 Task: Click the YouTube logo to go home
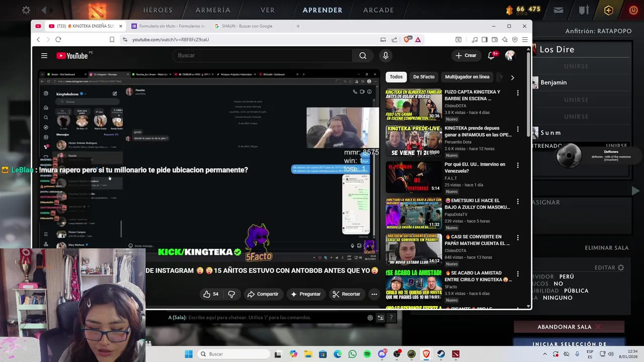pyautogui.click(x=72, y=56)
